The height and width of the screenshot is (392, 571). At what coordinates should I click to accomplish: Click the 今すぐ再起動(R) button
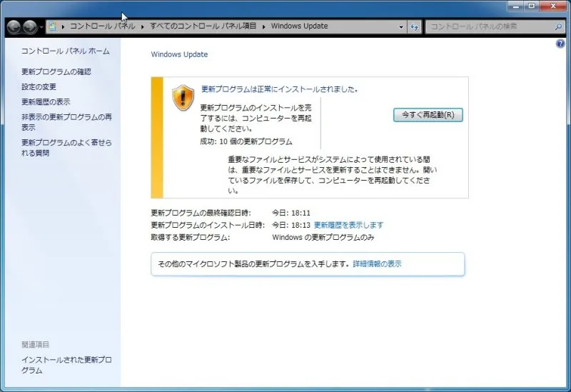pyautogui.click(x=428, y=115)
